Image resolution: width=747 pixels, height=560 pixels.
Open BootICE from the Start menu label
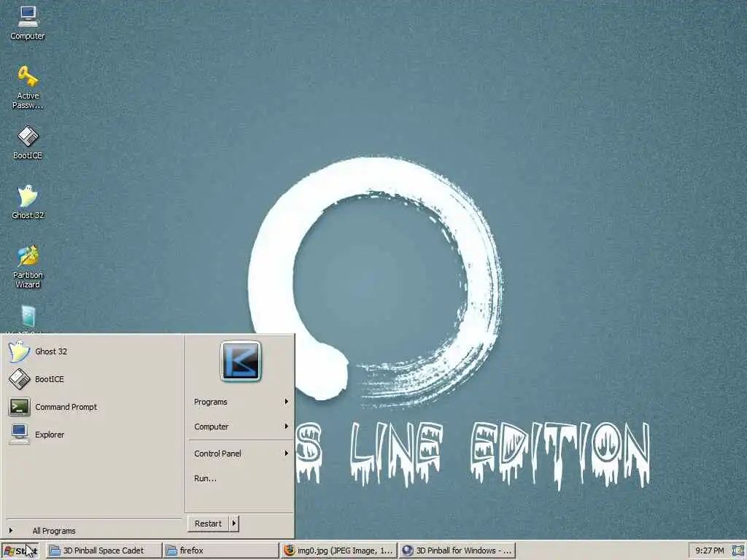coord(49,379)
